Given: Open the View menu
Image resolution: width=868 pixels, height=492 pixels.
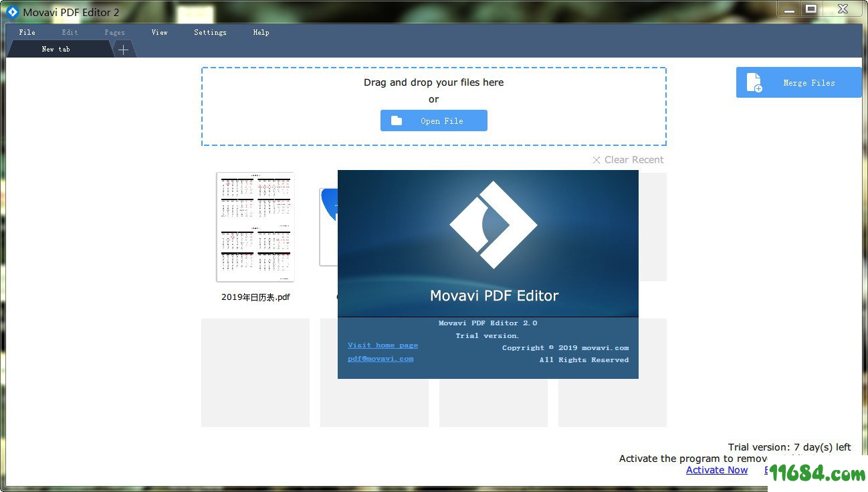Looking at the screenshot, I should [159, 32].
